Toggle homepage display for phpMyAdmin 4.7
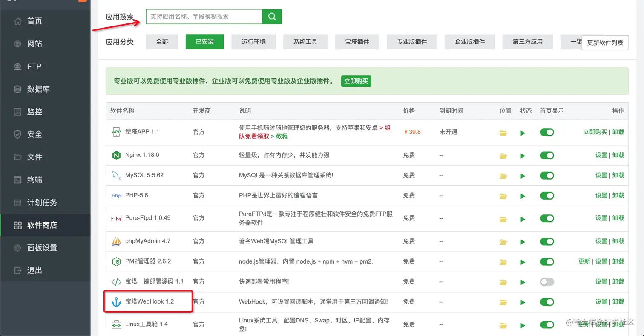644x336 pixels. point(547,241)
